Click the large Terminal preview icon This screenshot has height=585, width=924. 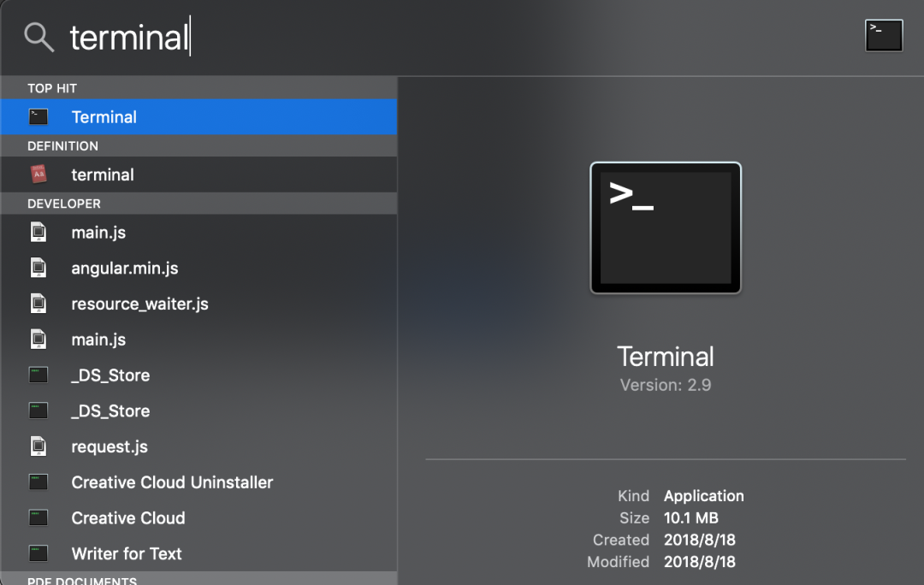666,227
